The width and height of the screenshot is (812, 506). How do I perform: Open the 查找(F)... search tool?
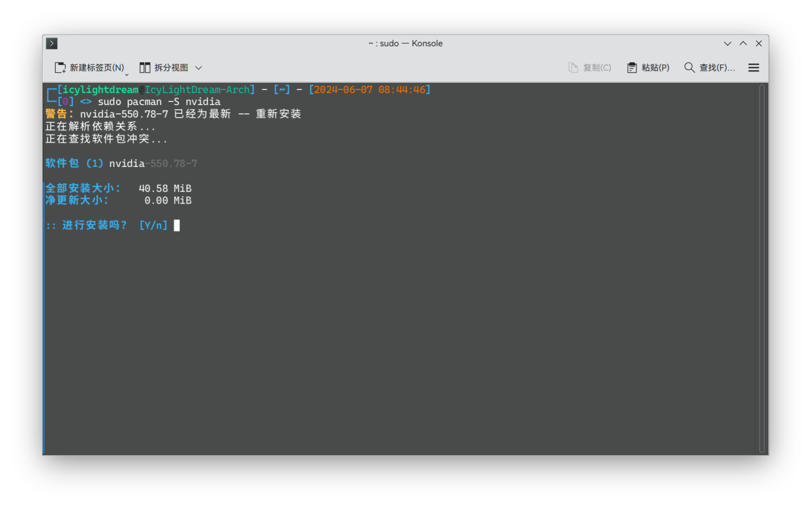coord(709,68)
